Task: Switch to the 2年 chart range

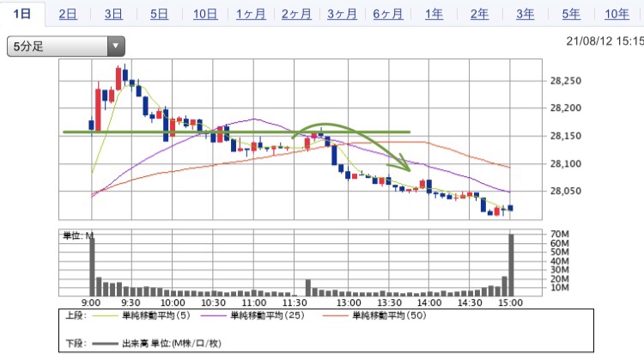Action: point(479,15)
